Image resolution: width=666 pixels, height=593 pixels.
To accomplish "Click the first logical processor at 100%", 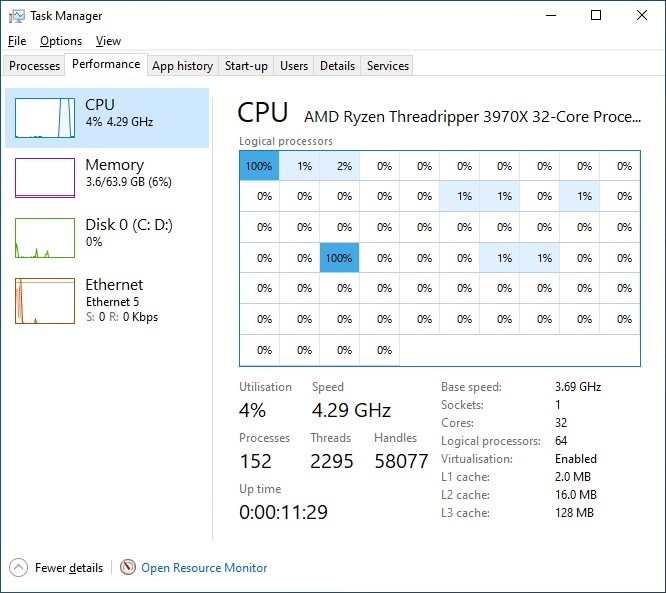I will coord(259,166).
